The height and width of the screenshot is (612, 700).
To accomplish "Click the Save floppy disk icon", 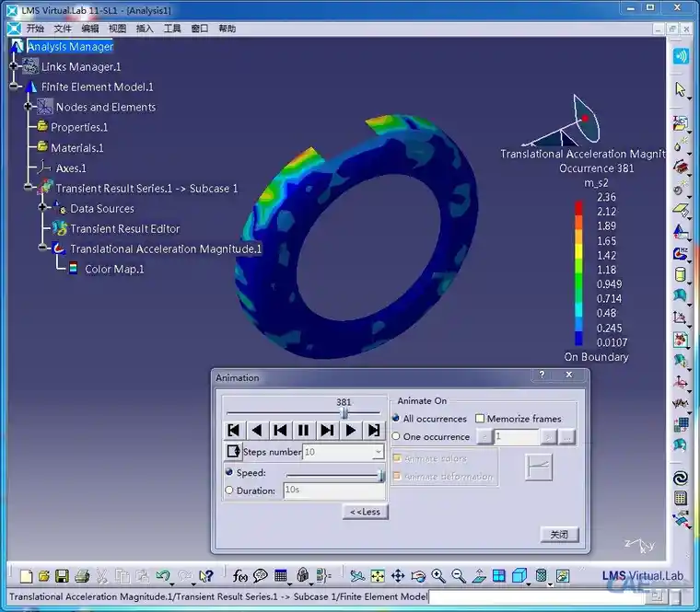I will [x=62, y=576].
